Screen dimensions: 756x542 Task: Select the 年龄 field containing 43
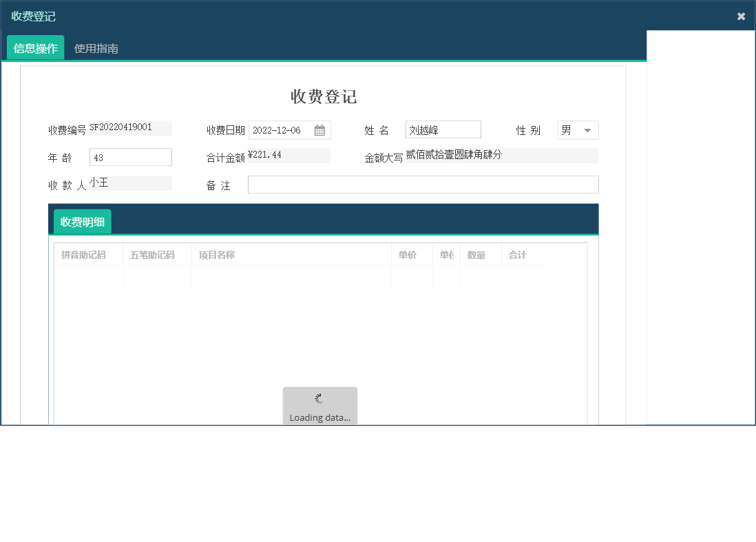coord(130,156)
